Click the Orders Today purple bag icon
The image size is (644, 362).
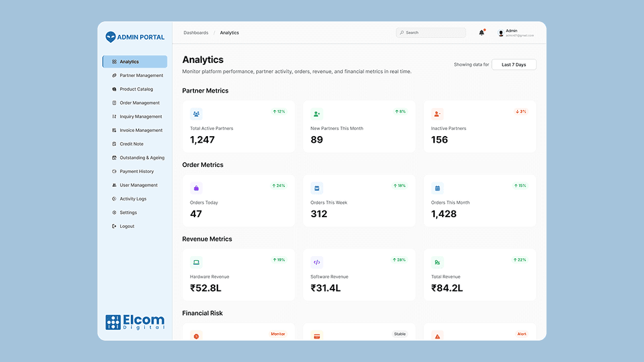pyautogui.click(x=196, y=188)
